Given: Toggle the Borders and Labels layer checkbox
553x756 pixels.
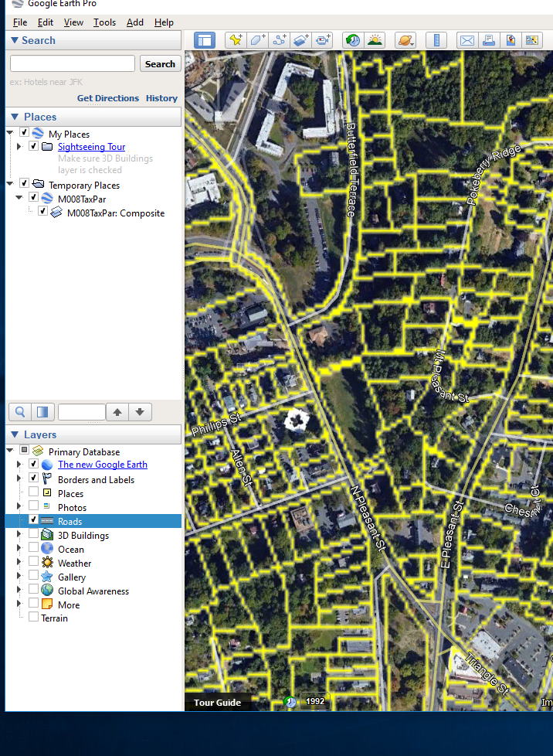Looking at the screenshot, I should pos(34,478).
